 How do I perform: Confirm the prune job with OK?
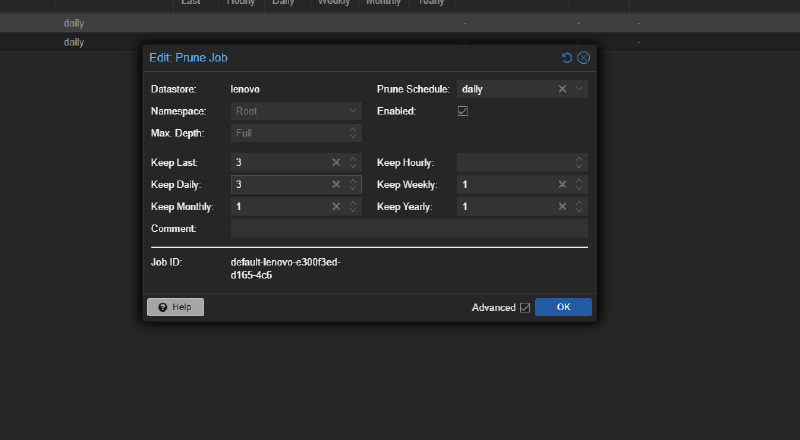point(563,307)
